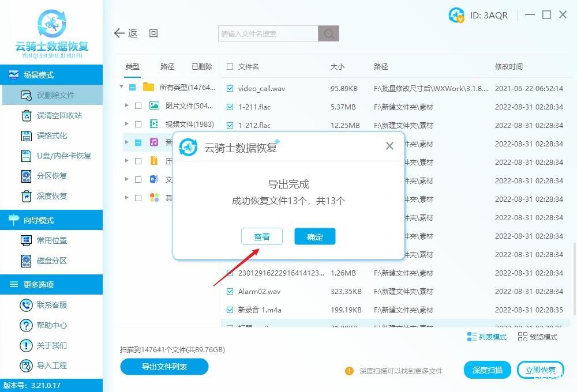Screen dimensions: 577x392
Task: Click 查看 button in dialog
Action: tap(261, 236)
